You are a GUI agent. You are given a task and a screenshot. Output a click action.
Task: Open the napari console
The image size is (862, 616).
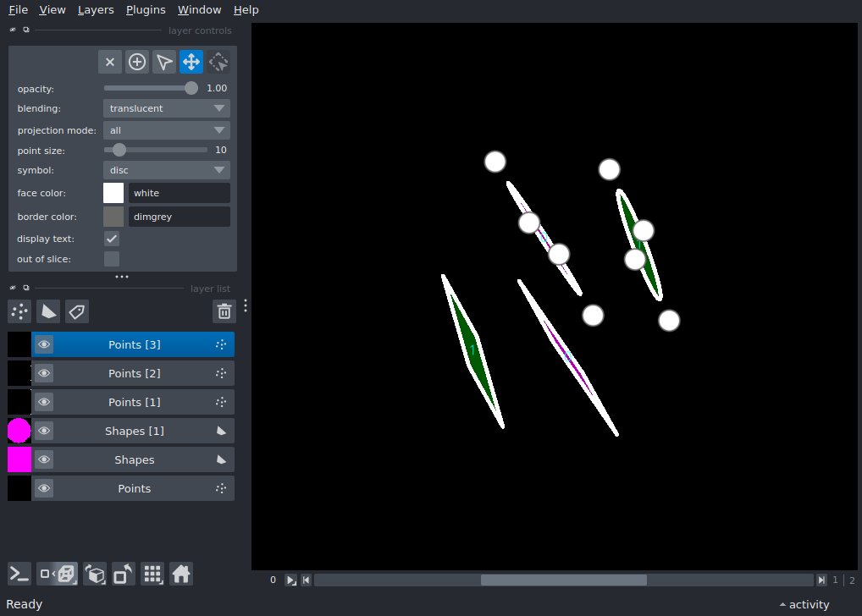coord(19,574)
